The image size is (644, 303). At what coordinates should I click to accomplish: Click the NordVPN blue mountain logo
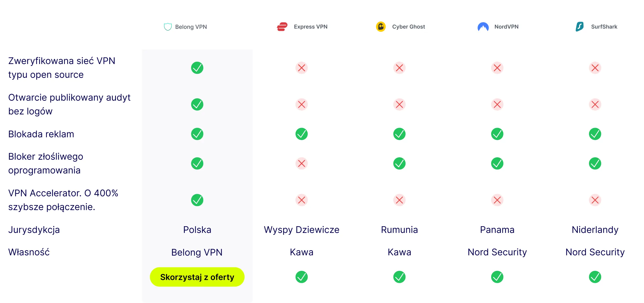click(x=483, y=27)
